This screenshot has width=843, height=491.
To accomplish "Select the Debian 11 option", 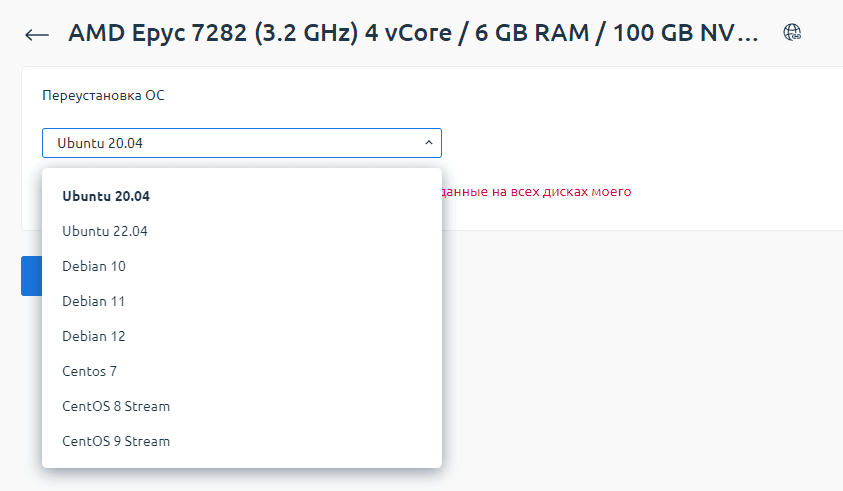I will tap(94, 301).
